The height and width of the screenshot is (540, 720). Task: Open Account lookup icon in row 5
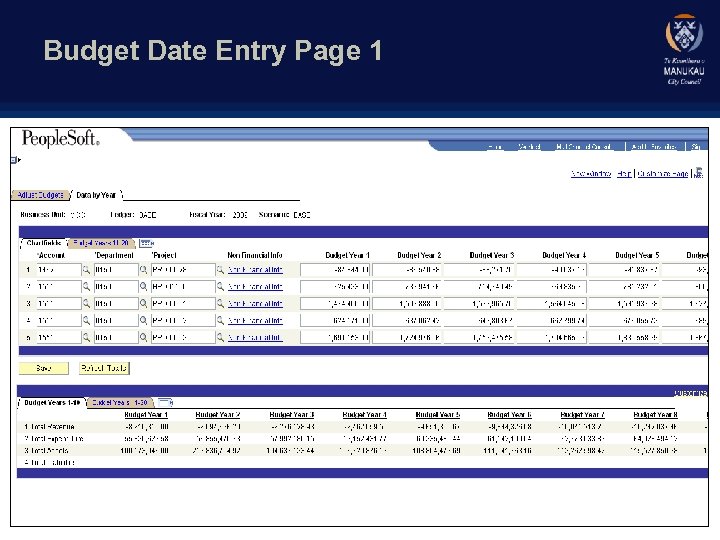[x=86, y=338]
